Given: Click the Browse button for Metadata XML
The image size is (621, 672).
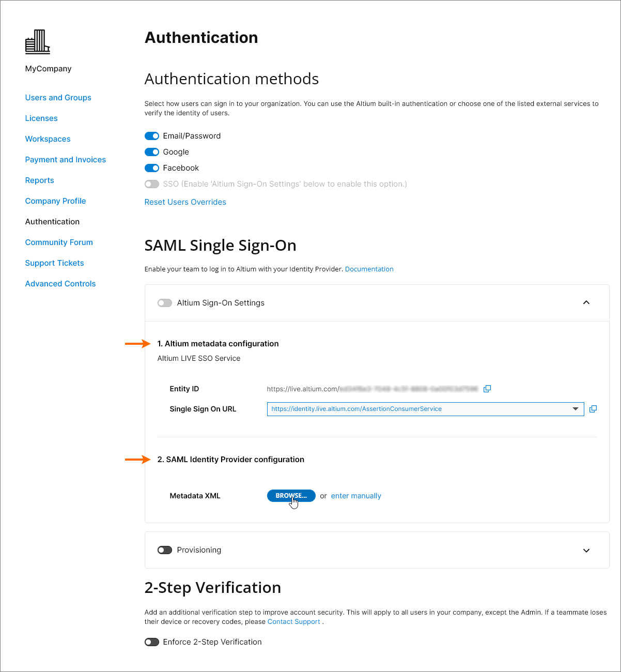Looking at the screenshot, I should (291, 496).
